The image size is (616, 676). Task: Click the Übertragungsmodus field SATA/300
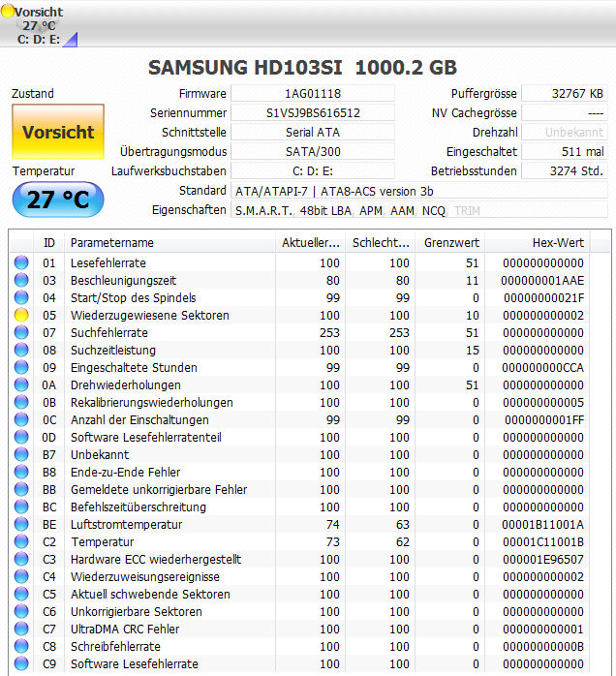313,152
